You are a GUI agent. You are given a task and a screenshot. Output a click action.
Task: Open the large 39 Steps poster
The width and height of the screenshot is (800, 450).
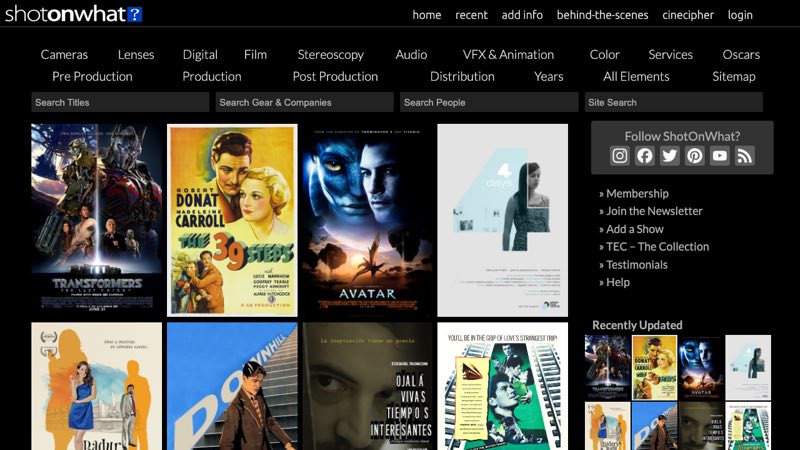[x=232, y=220]
